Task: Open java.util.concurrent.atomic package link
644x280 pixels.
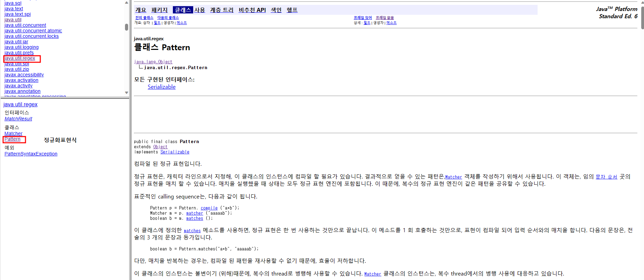Action: coord(33,31)
